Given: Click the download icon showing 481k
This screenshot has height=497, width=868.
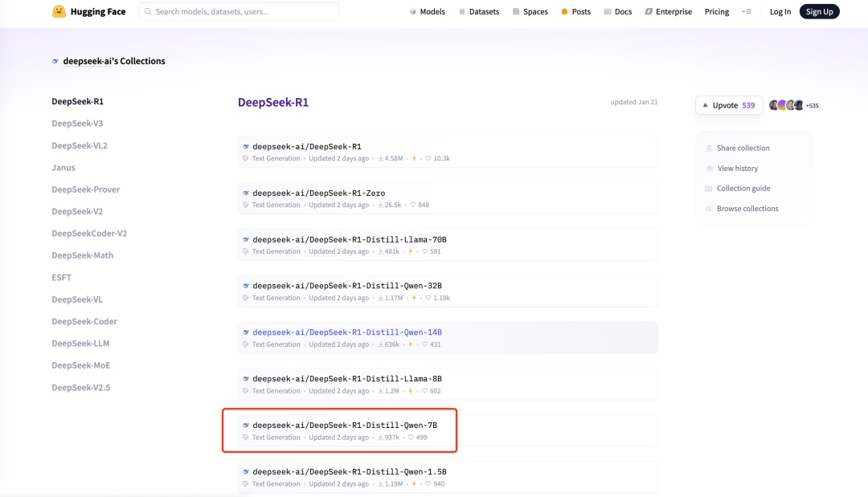Looking at the screenshot, I should tap(380, 251).
